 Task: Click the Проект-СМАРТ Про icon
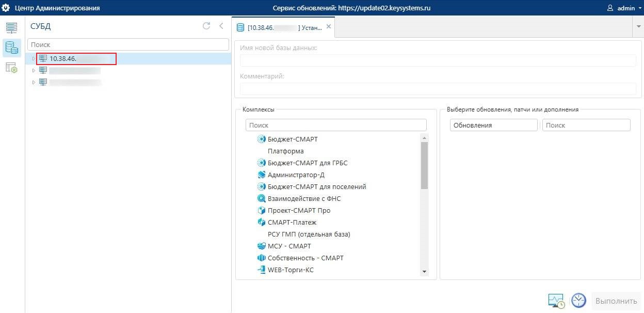coord(261,210)
